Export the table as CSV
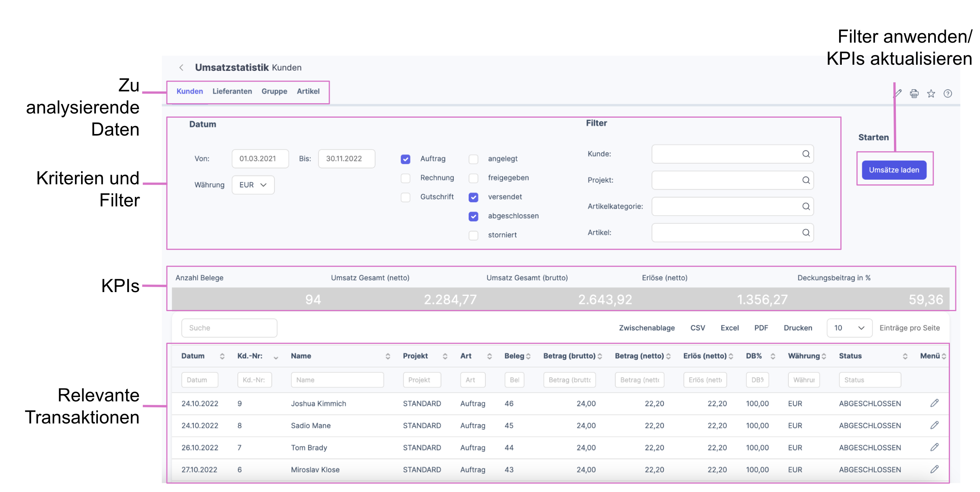This screenshot has height=492, width=980. (697, 328)
